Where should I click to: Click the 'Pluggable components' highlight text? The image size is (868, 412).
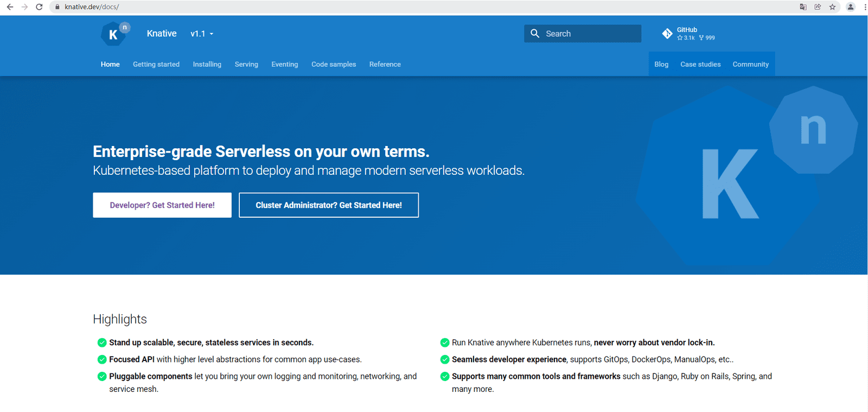151,376
